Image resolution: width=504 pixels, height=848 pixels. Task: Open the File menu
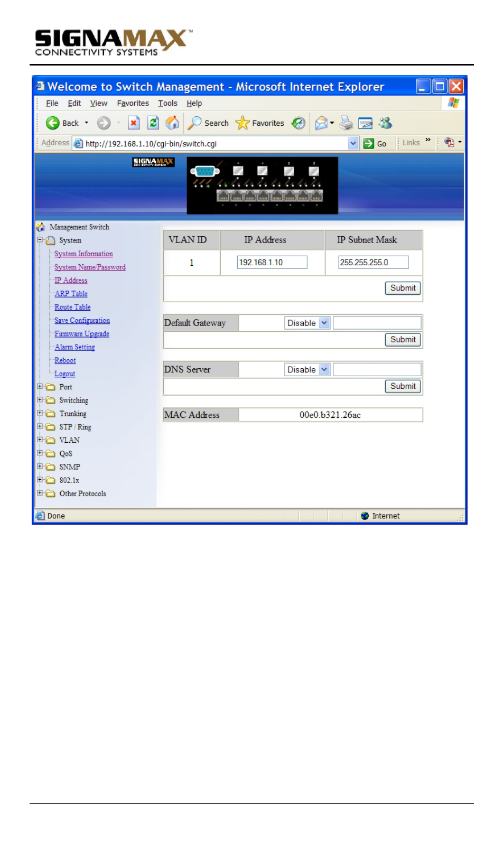point(52,104)
